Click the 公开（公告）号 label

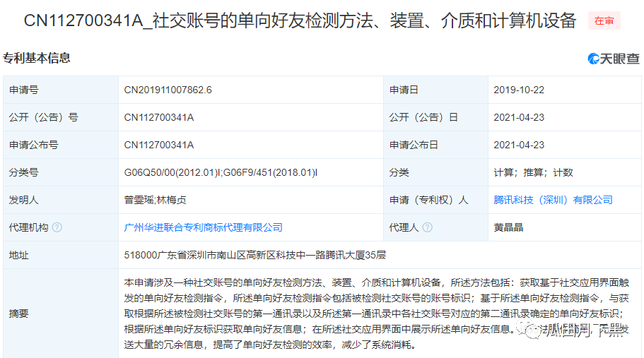[44, 117]
